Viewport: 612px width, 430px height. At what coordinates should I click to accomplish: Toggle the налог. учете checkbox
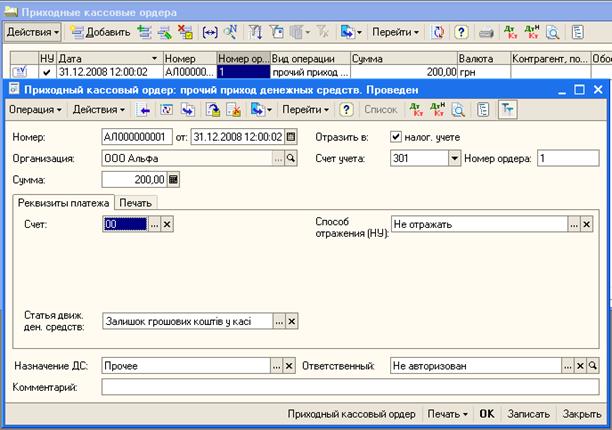point(397,137)
